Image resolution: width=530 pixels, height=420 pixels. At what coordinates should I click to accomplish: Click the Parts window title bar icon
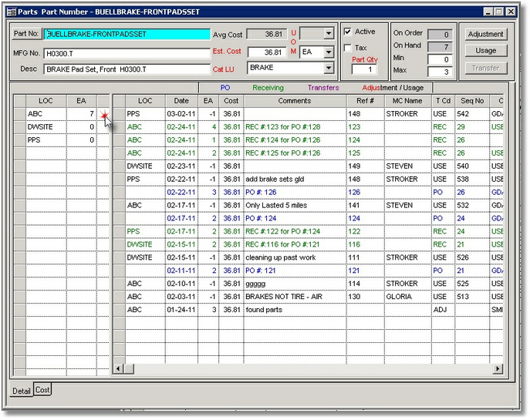point(11,12)
